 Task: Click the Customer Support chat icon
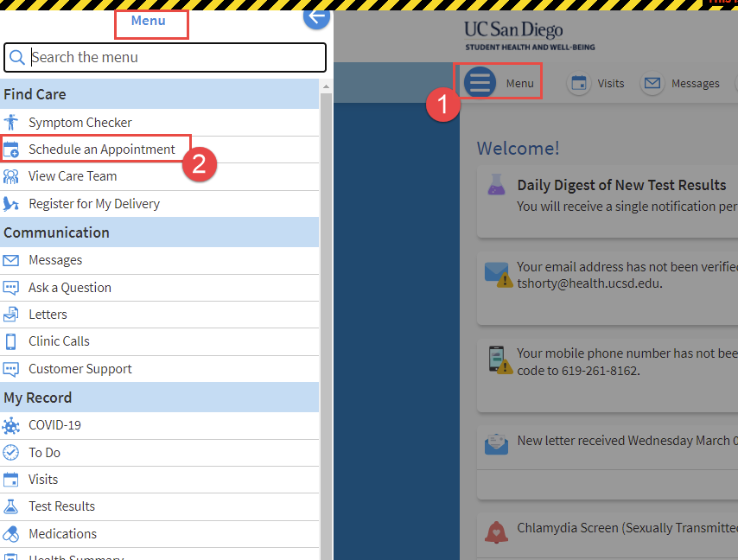click(11, 369)
